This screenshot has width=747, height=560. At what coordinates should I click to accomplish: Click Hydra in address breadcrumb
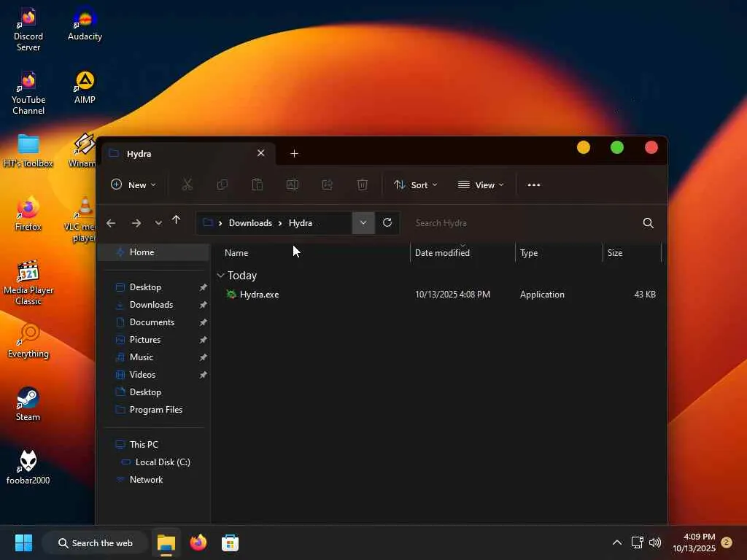coord(300,223)
